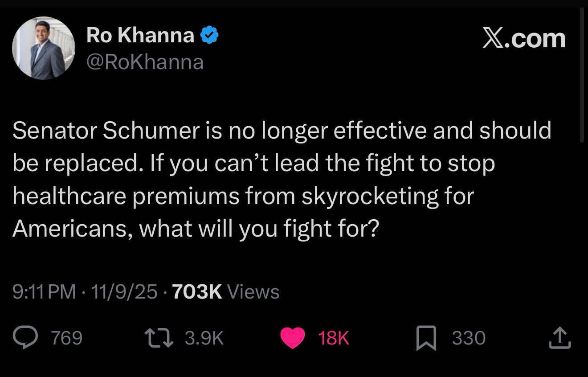Click the 769 replies count
This screenshot has height=377, width=588.
(67, 338)
